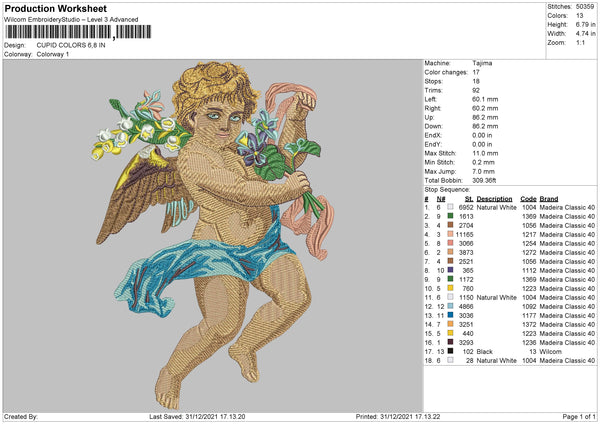Click the "Down:" measurement label

433,126
